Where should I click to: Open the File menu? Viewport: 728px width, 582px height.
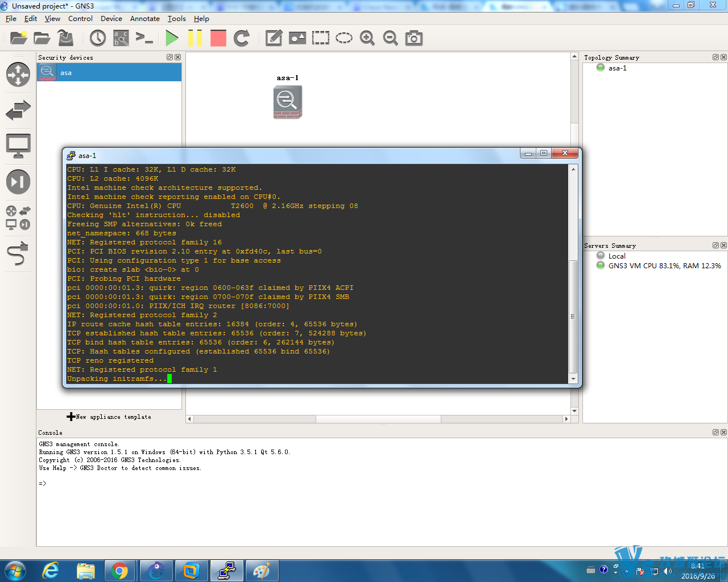point(11,18)
